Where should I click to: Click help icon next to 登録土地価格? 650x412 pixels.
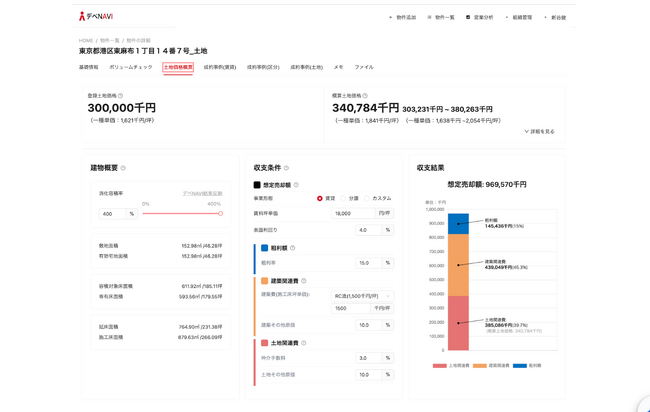coord(121,96)
